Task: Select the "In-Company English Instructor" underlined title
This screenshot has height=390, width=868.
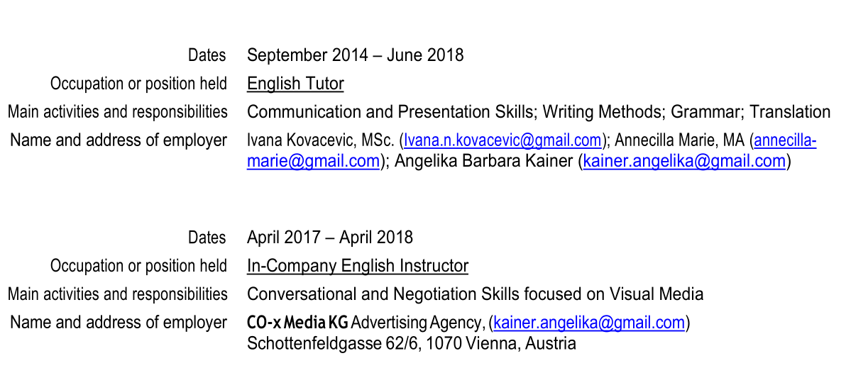Action: pos(358,266)
